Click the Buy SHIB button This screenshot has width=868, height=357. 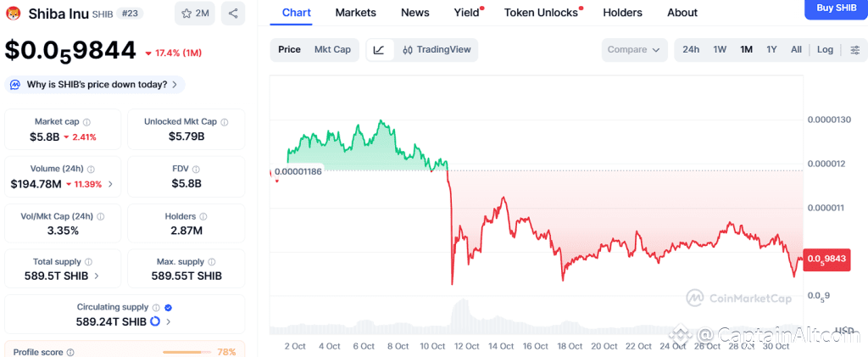(x=835, y=8)
